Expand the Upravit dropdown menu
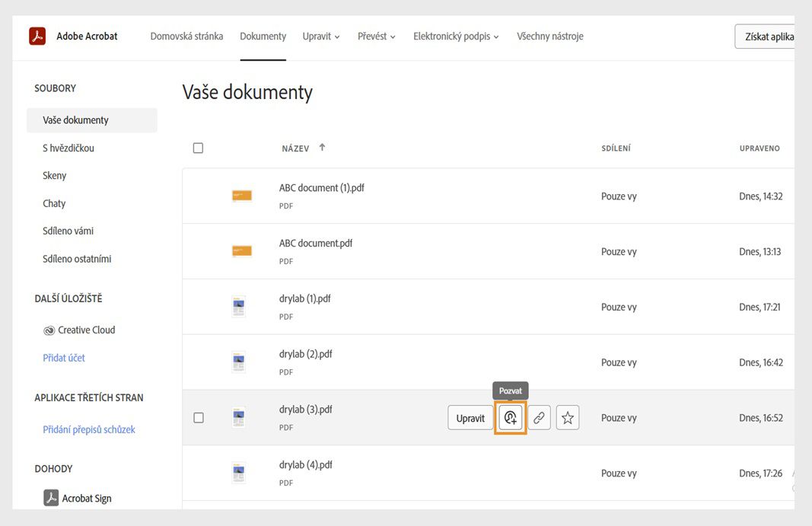The width and height of the screenshot is (812, 526). 321,37
